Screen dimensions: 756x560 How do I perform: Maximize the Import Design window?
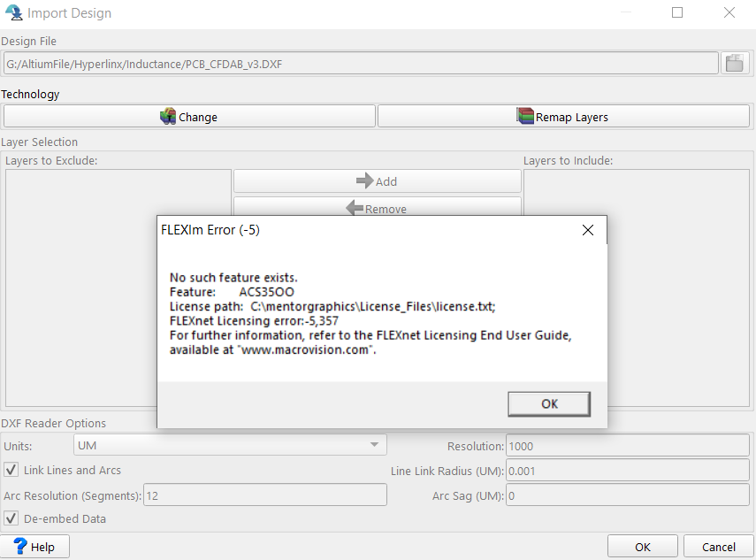pos(677,13)
